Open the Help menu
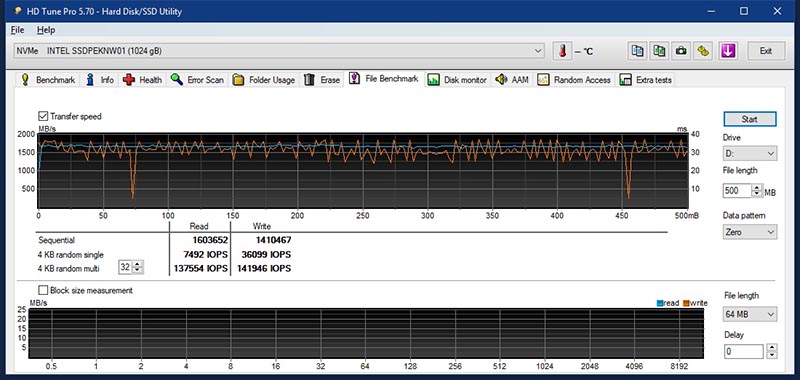Image resolution: width=800 pixels, height=380 pixels. [x=46, y=30]
